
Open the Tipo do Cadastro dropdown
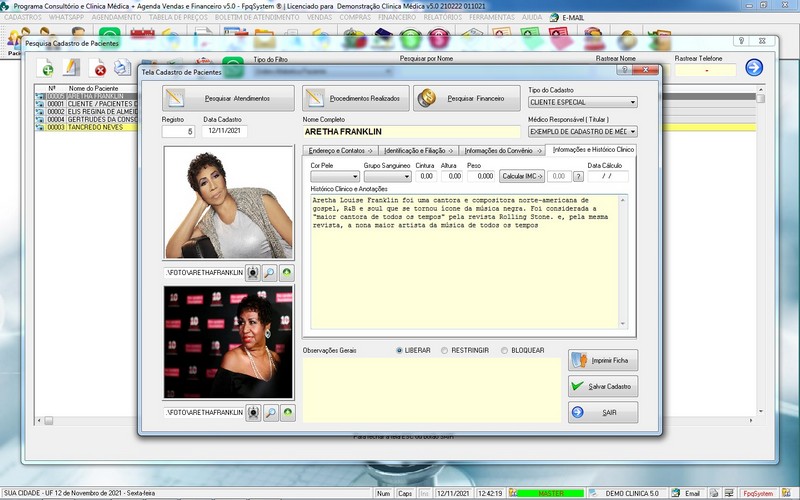click(x=633, y=102)
